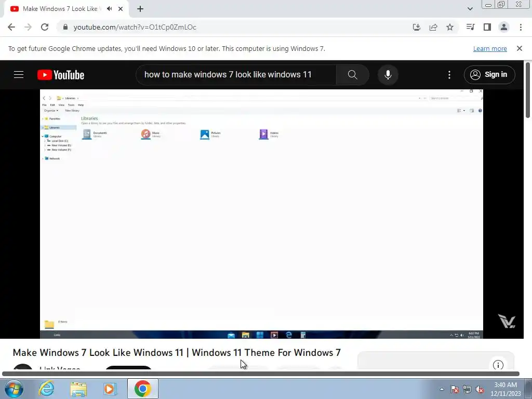532x399 pixels.
Task: Click the muted volume tray icon
Action: tap(480, 389)
